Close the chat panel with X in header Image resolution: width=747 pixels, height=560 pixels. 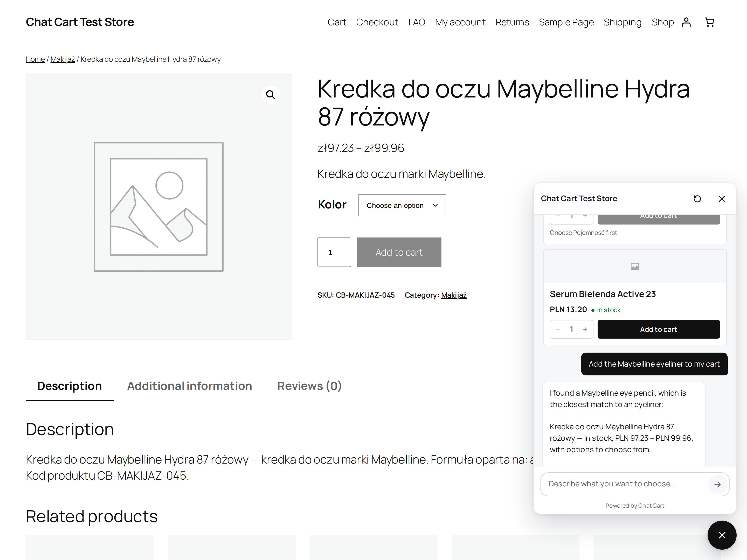pos(722,199)
